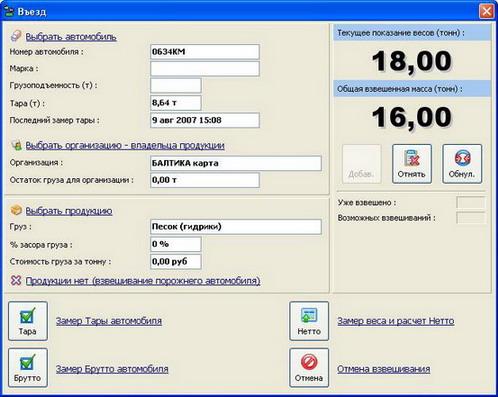Click the Обнул. reset button

(462, 164)
